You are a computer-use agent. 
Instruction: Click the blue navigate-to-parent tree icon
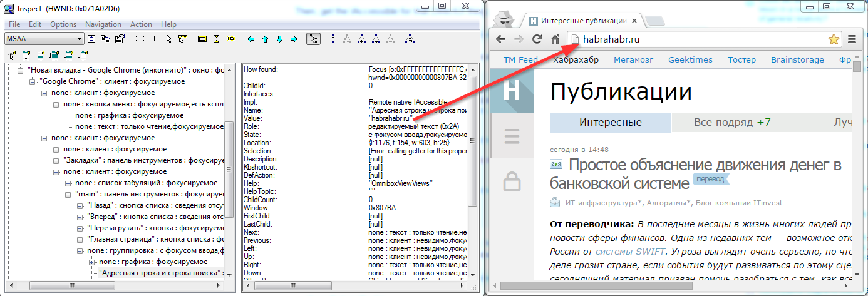(x=333, y=39)
